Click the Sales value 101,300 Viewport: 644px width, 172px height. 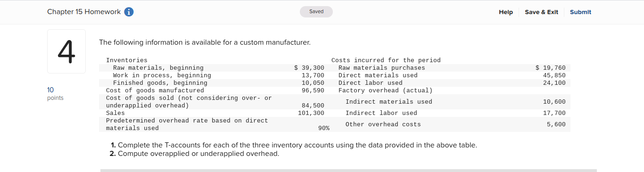pos(311,113)
